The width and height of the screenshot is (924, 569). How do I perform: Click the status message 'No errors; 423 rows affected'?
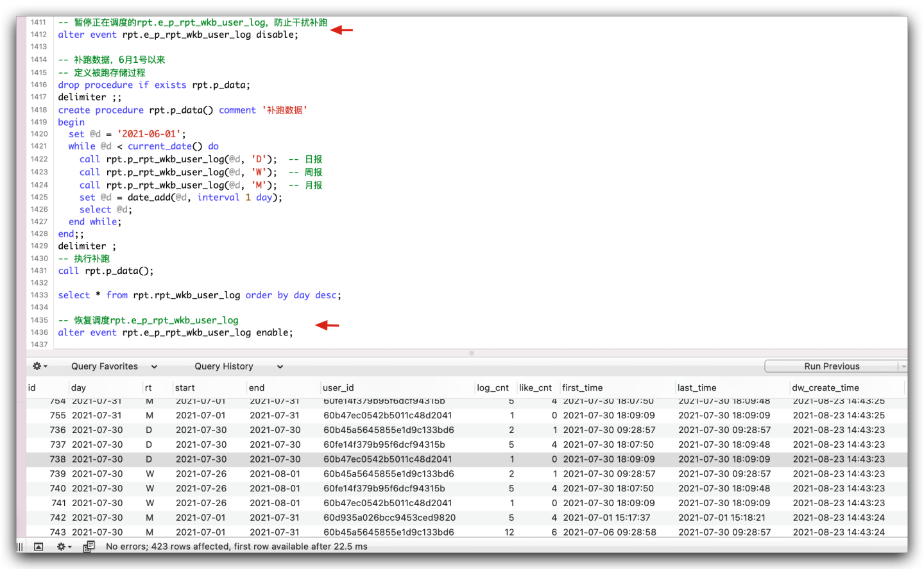tap(237, 547)
